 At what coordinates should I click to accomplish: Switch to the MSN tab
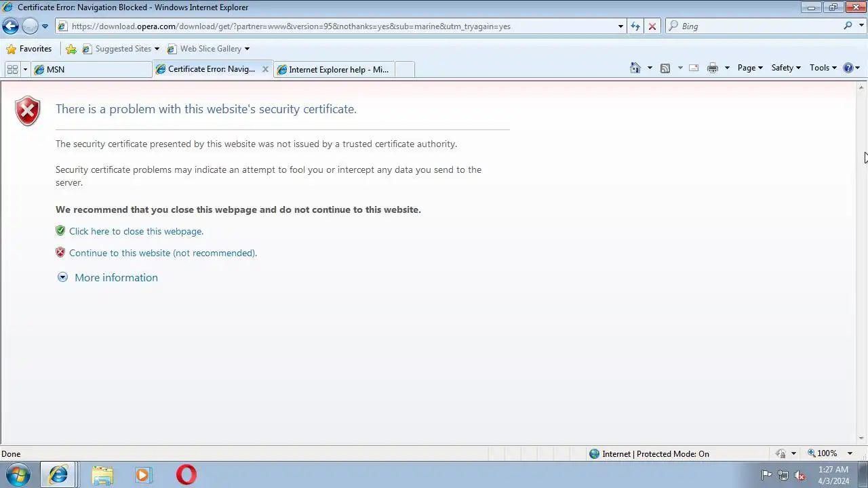tap(92, 69)
